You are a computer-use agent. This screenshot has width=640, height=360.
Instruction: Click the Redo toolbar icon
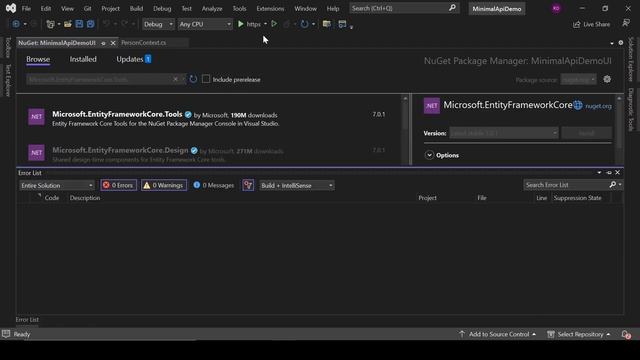[124, 24]
